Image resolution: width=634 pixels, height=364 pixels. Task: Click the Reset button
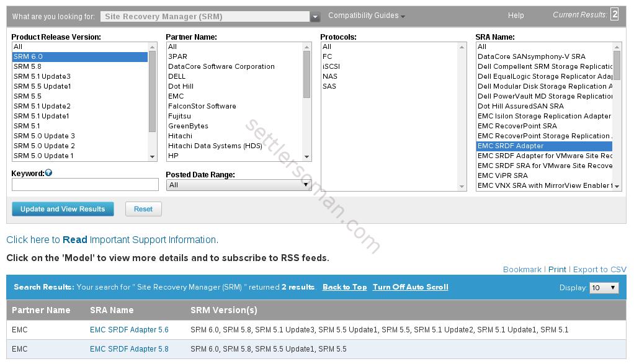(143, 209)
